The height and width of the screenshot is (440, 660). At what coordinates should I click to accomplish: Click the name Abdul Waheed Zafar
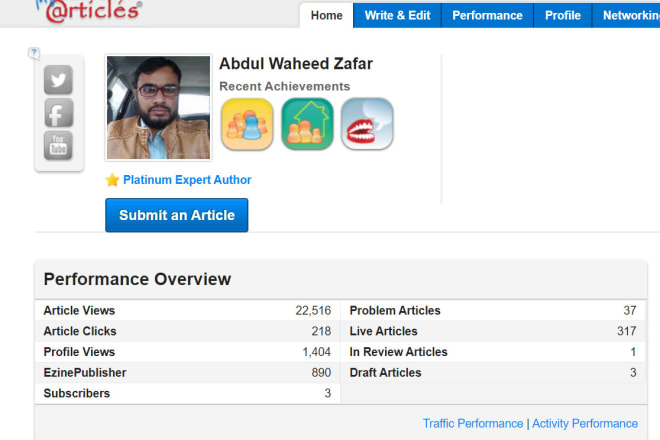click(296, 64)
